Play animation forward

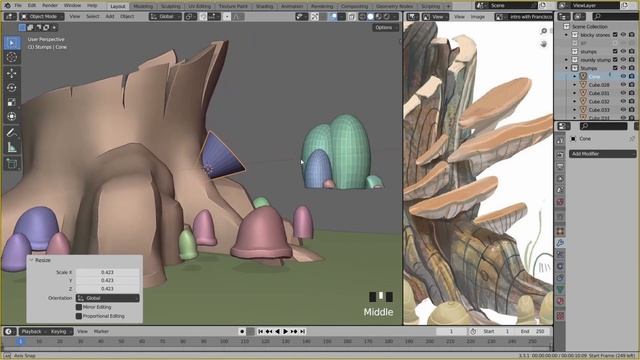286,331
